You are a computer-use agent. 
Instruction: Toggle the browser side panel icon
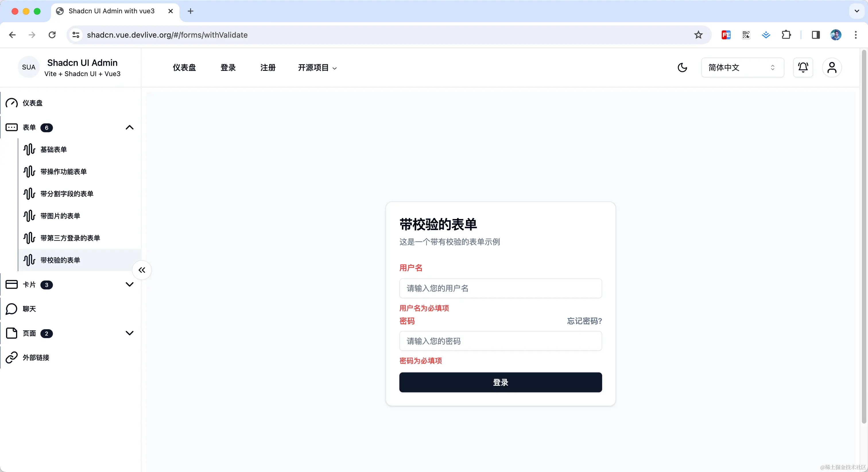point(815,35)
